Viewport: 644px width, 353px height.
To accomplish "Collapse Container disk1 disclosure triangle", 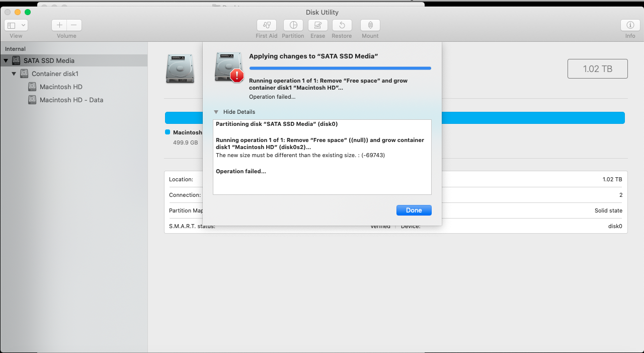I will pyautogui.click(x=14, y=74).
